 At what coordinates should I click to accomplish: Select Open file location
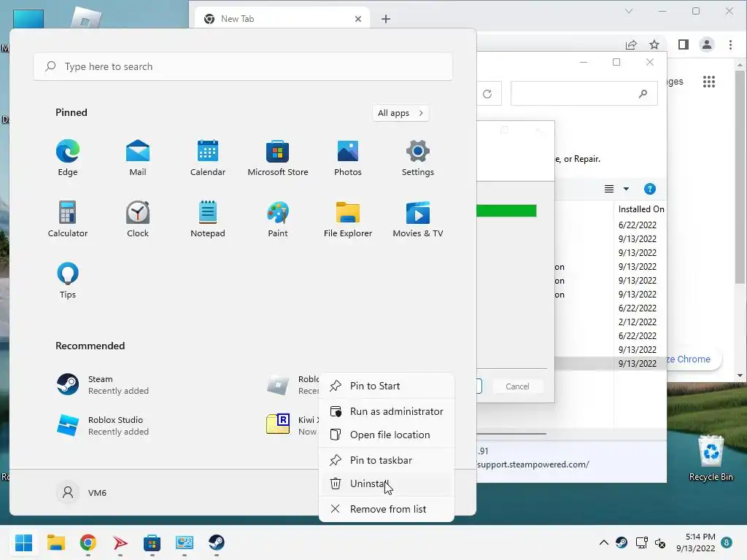tap(387, 435)
